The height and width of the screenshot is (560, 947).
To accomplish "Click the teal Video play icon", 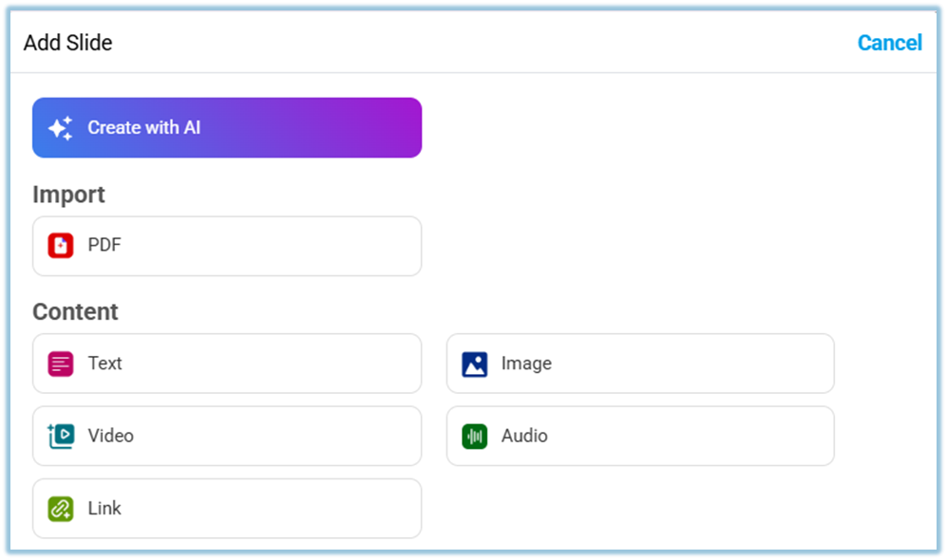I will [61, 437].
